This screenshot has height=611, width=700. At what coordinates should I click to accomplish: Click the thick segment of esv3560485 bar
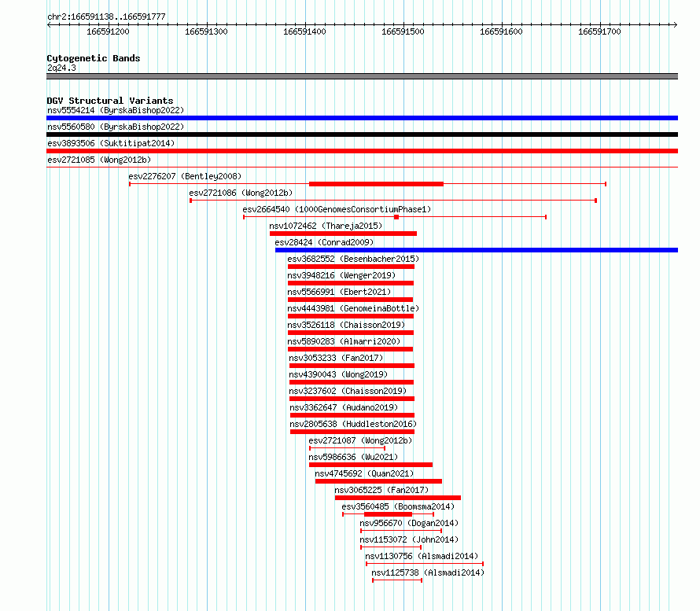(x=388, y=514)
